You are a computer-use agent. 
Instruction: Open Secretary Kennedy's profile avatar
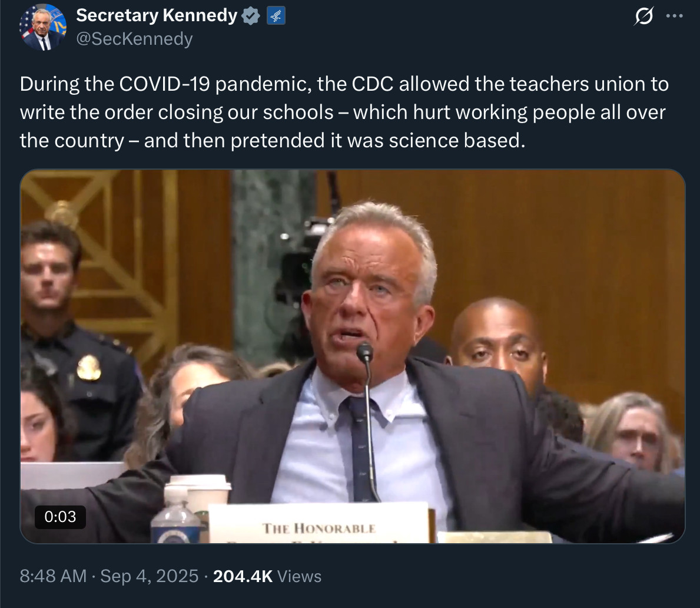(43, 27)
